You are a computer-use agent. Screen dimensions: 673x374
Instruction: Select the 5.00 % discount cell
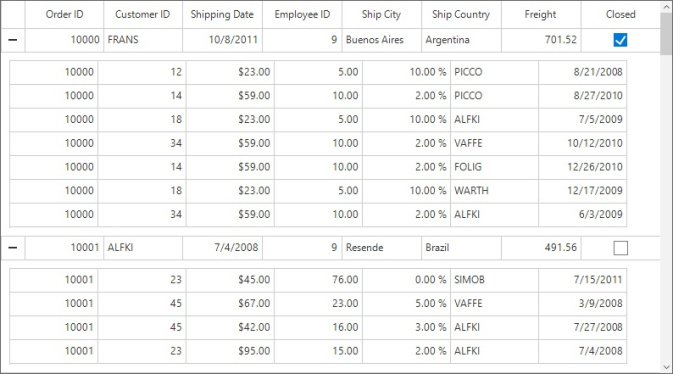[x=406, y=304]
